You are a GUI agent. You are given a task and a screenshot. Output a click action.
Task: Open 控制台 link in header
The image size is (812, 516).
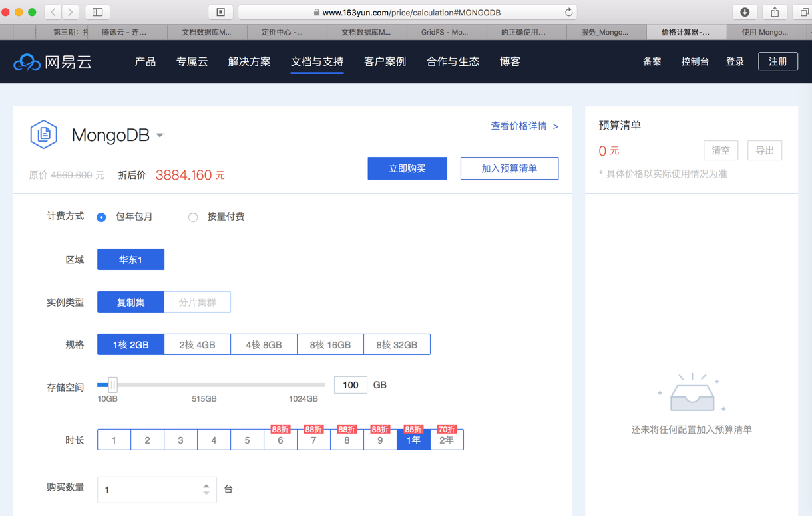[695, 62]
